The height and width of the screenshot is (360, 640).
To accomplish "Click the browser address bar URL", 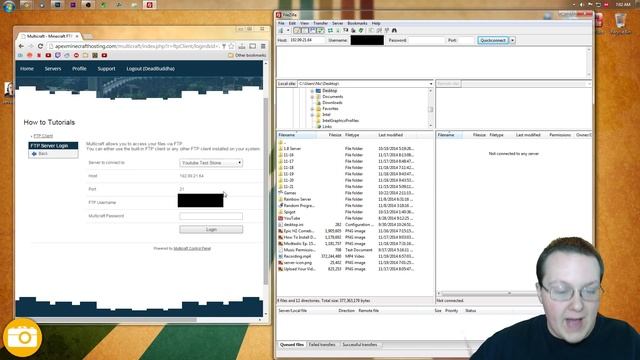I will 137,46.
